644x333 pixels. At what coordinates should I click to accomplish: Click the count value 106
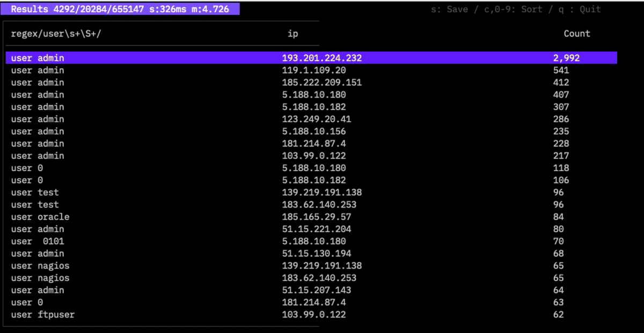coord(561,180)
